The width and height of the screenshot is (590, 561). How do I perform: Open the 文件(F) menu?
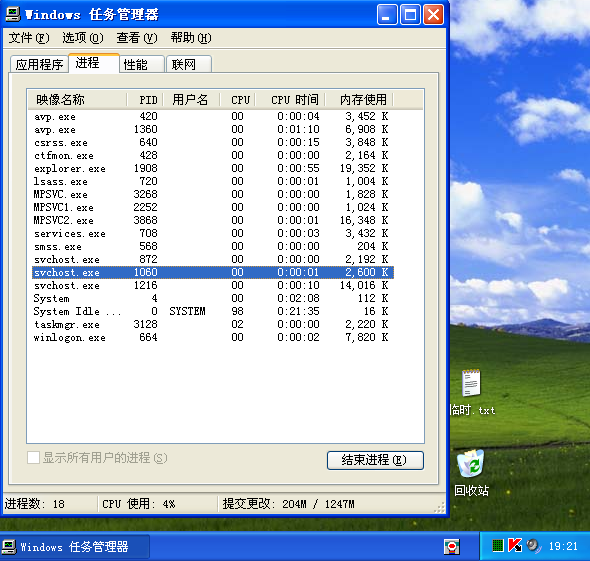(x=29, y=38)
